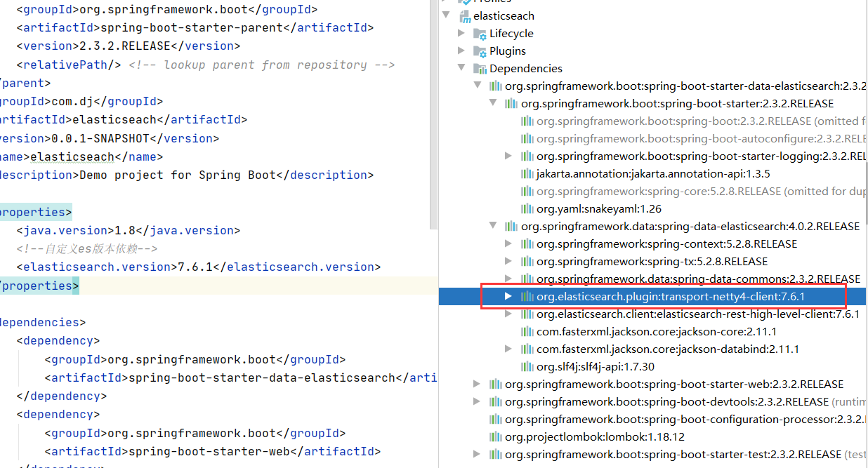
Task: Select org.projectlombok:lombok:1.18.12 entry
Action: 595,436
